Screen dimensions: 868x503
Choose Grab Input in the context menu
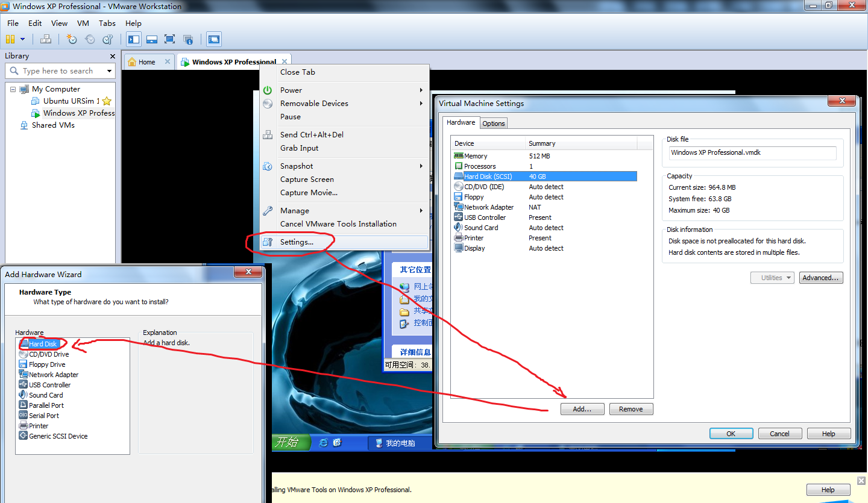point(344,148)
